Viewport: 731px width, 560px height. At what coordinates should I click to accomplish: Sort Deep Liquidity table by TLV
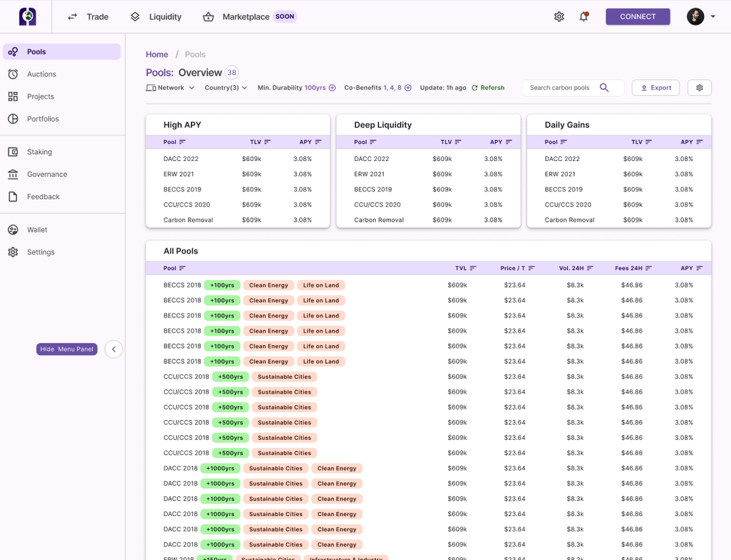pos(451,142)
